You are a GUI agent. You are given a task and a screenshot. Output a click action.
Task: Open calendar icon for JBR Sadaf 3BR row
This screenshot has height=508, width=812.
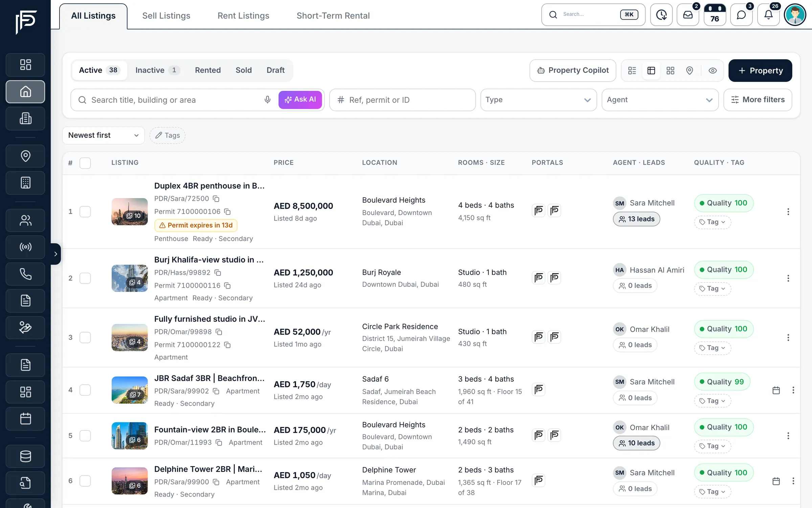point(776,390)
